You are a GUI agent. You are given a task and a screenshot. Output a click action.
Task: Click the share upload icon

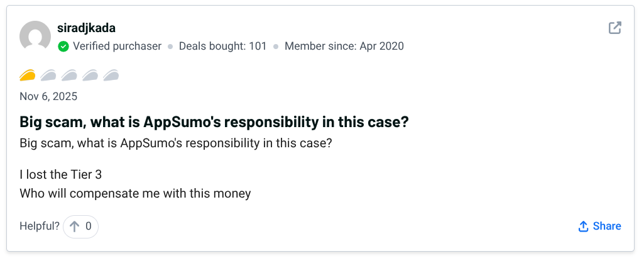[583, 227]
